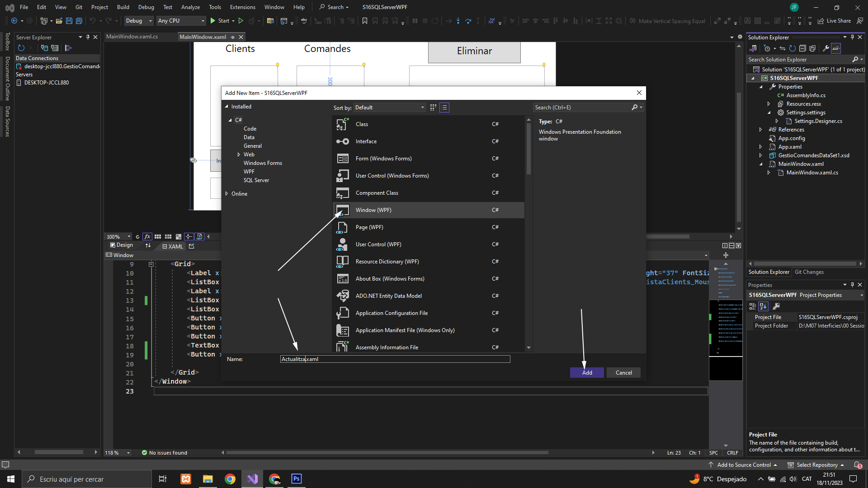Image resolution: width=868 pixels, height=488 pixels.
Task: Click the Start debugging button
Action: (220, 21)
